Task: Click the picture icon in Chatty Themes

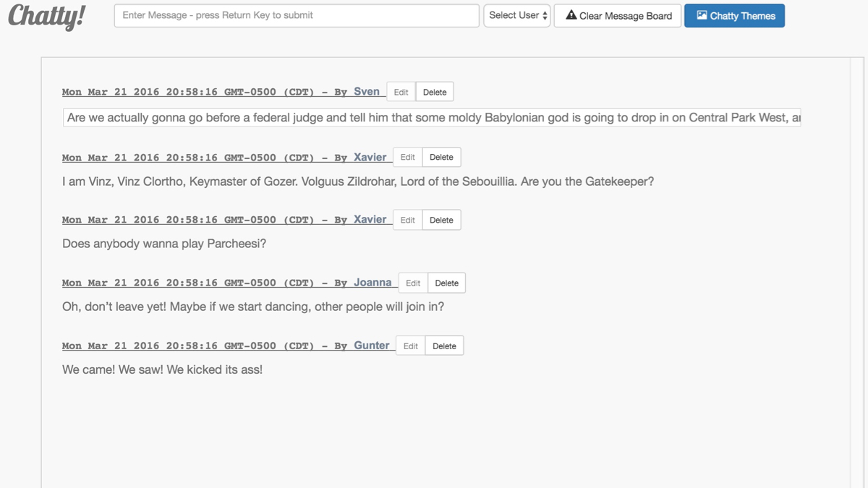Action: [701, 15]
